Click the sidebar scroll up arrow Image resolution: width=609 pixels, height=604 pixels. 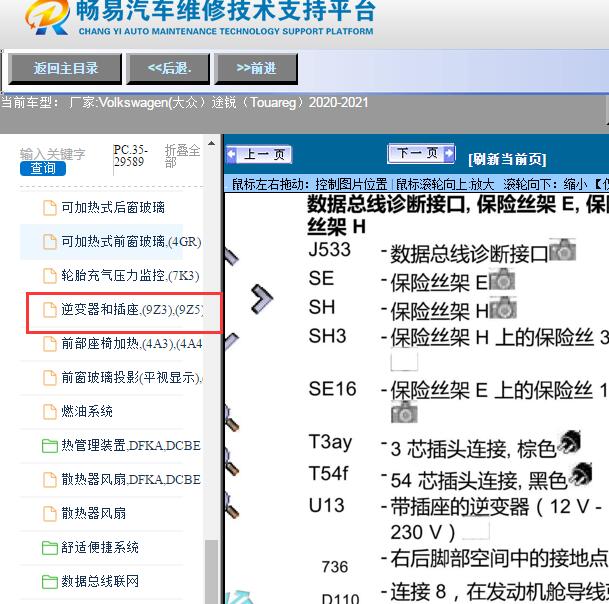tap(211, 144)
